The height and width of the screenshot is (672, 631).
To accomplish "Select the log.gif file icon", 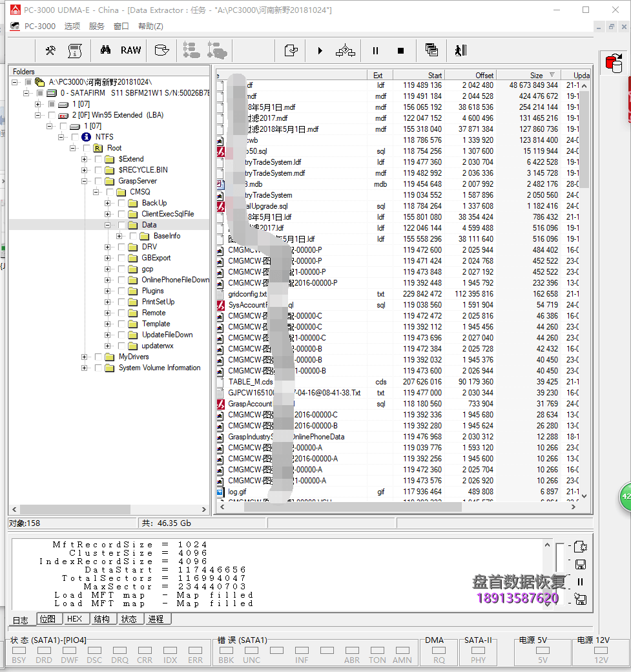I will [220, 492].
